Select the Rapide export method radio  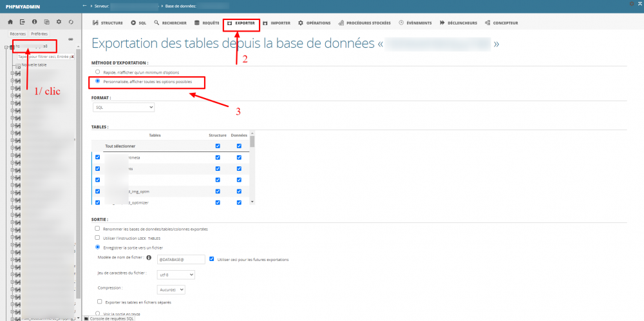pos(97,72)
